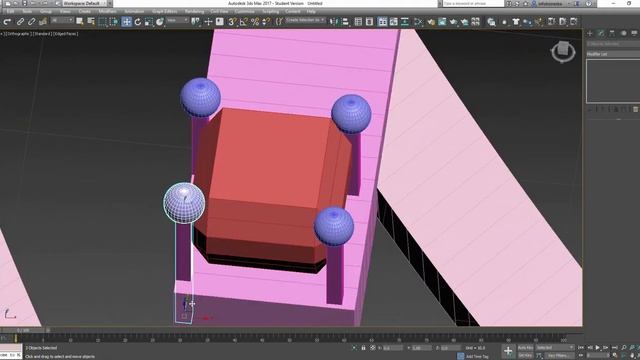The height and width of the screenshot is (360, 640).
Task: Click the search keyword input field
Action: 473,3
